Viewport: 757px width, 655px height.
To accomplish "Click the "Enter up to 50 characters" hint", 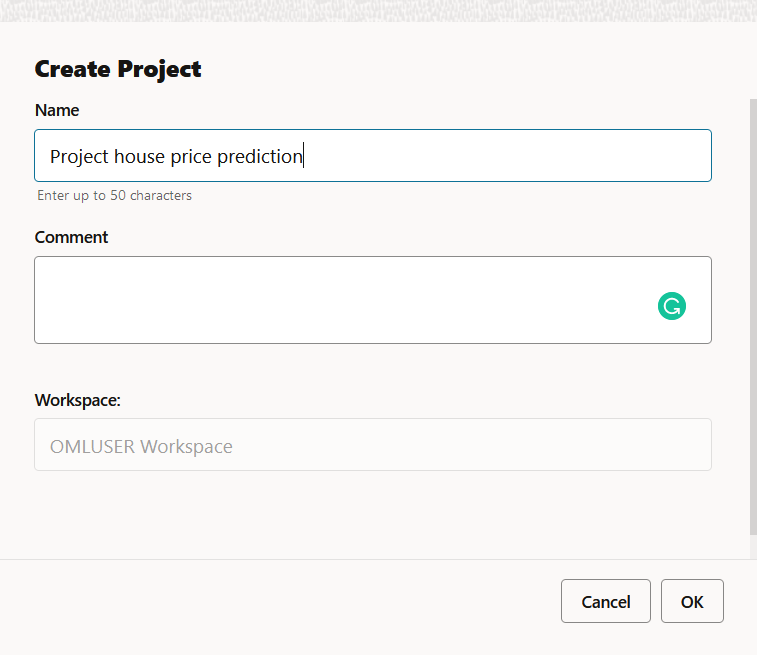I will (114, 196).
